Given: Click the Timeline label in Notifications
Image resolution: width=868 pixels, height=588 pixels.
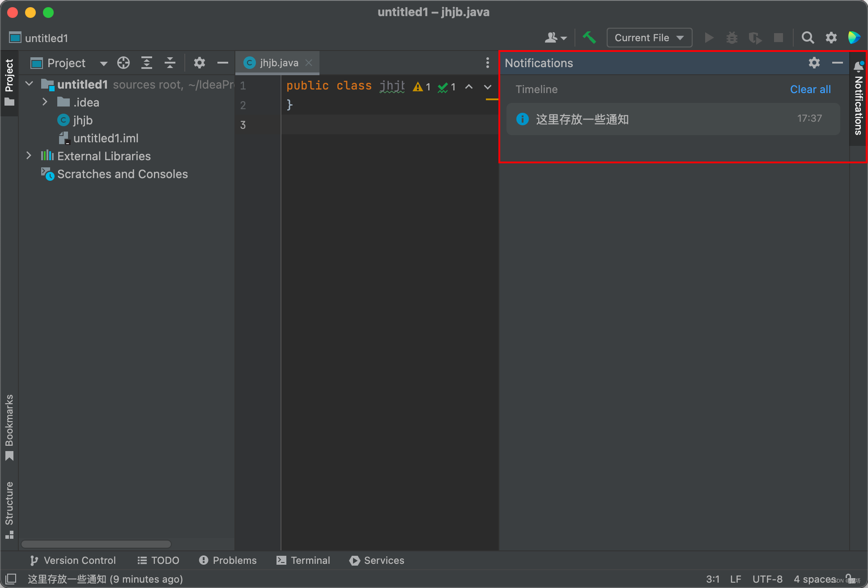Looking at the screenshot, I should tap(536, 89).
